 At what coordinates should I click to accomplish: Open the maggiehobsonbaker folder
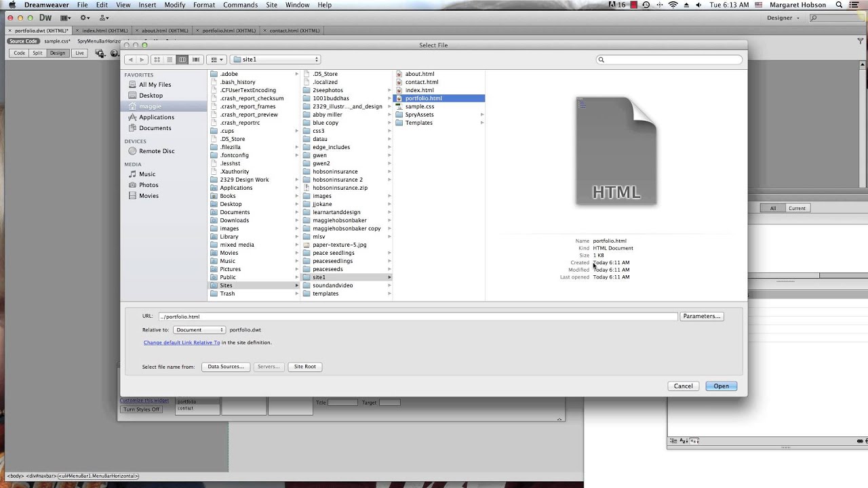coord(339,220)
